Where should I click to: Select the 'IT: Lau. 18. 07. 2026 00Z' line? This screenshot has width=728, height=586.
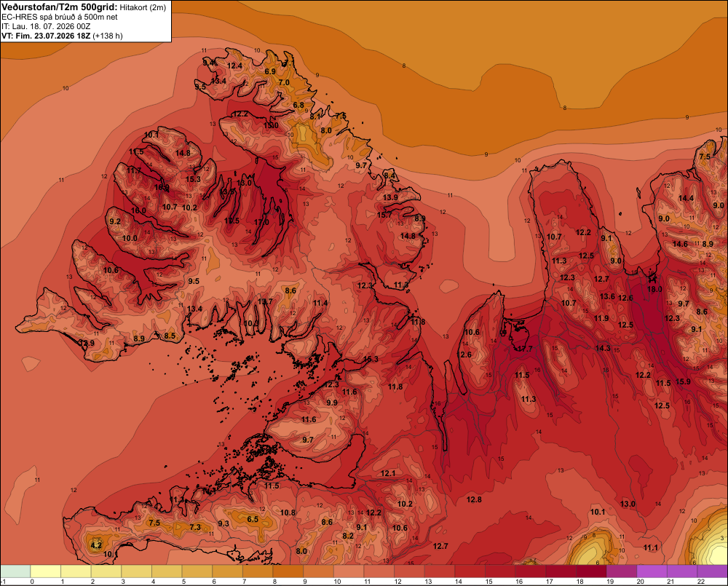click(x=46, y=26)
